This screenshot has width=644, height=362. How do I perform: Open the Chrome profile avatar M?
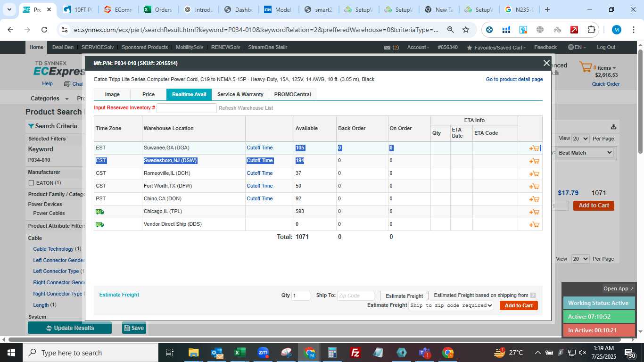(617, 30)
